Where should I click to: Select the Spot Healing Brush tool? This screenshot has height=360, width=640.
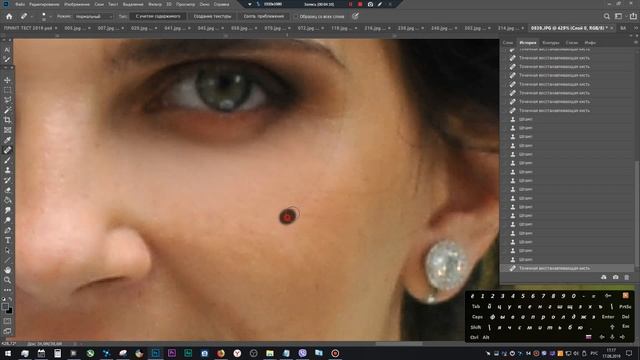tap(7, 150)
